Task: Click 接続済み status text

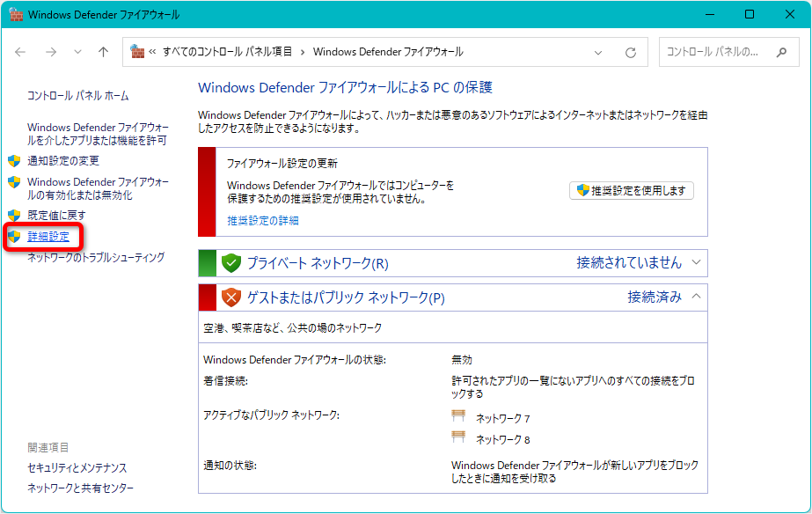Action: [x=655, y=297]
